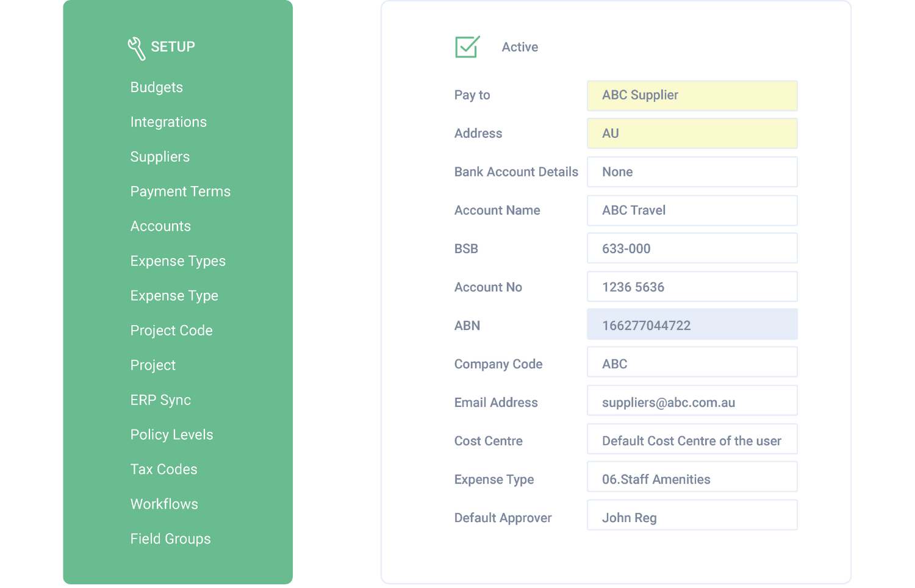
Task: Select Integrations from the sidebar
Action: [x=168, y=122]
